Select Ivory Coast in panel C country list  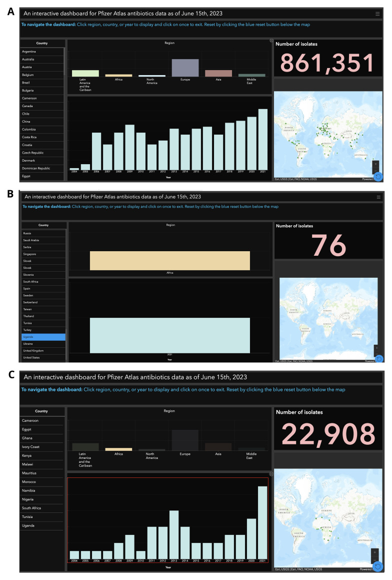click(x=41, y=447)
